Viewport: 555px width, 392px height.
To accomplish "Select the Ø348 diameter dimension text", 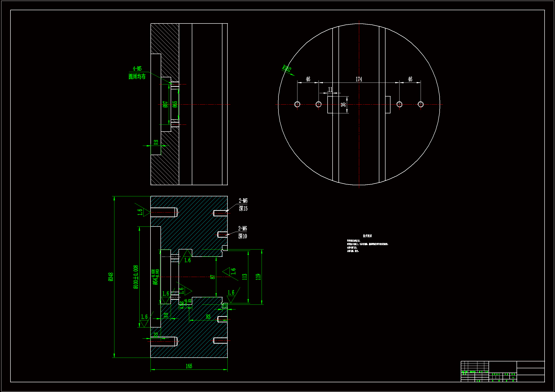I will [x=110, y=277].
